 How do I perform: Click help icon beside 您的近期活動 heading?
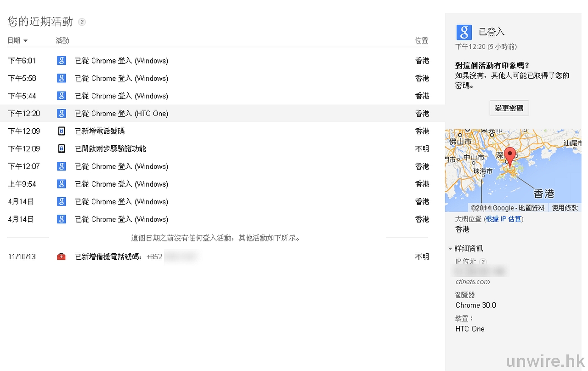(x=82, y=22)
